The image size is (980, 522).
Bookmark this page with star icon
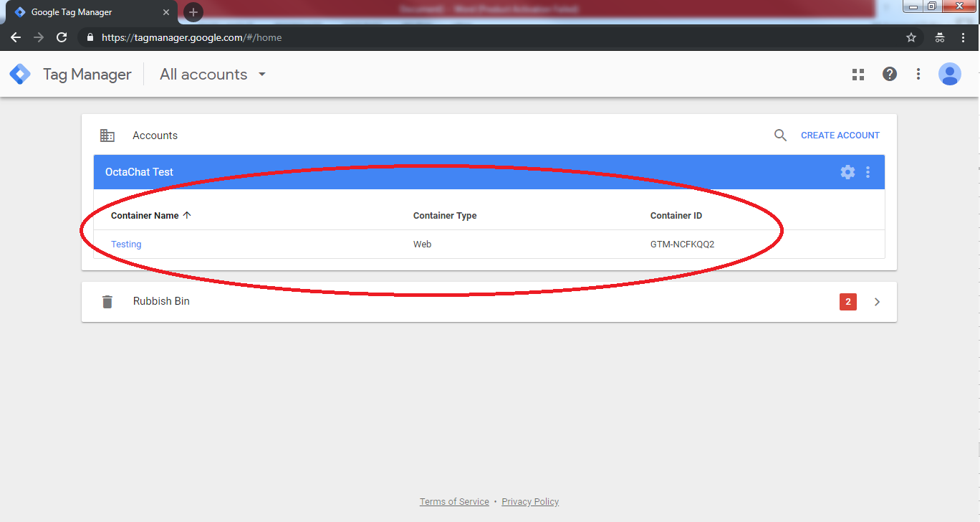pos(911,37)
